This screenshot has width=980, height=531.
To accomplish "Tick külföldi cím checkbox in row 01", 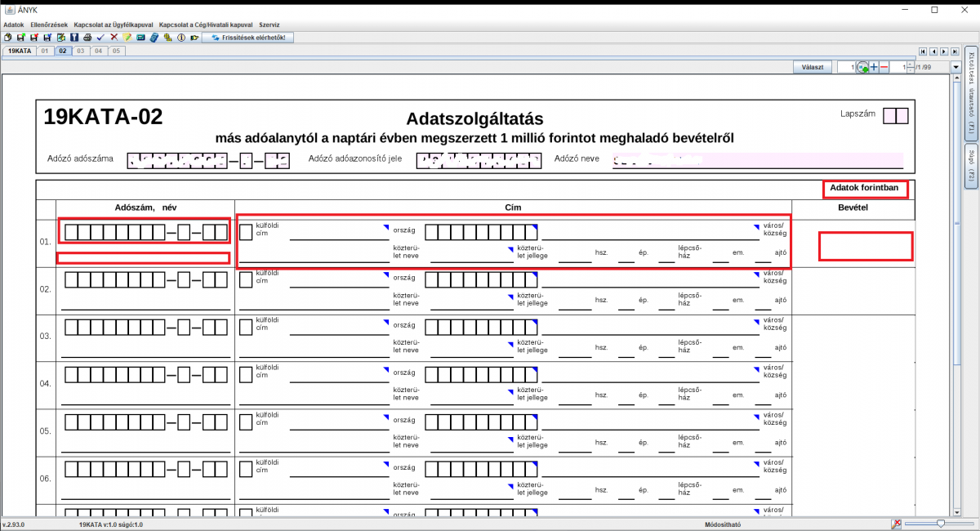I will tap(246, 232).
